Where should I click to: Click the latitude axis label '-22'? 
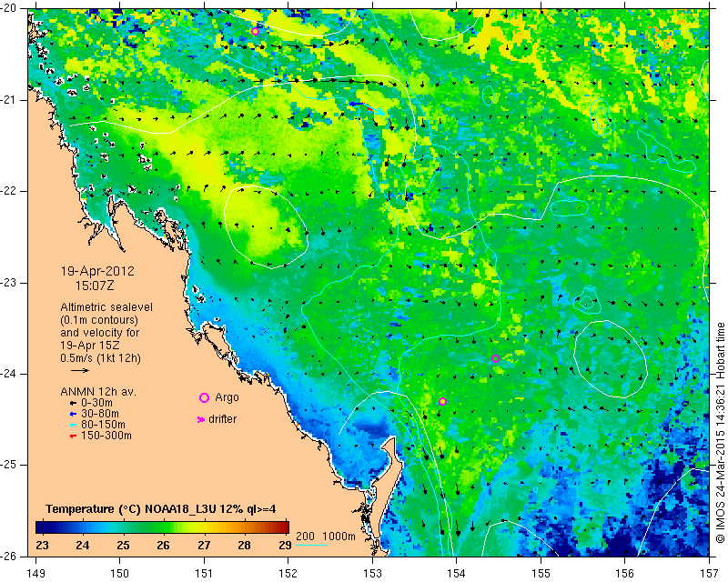coord(10,191)
